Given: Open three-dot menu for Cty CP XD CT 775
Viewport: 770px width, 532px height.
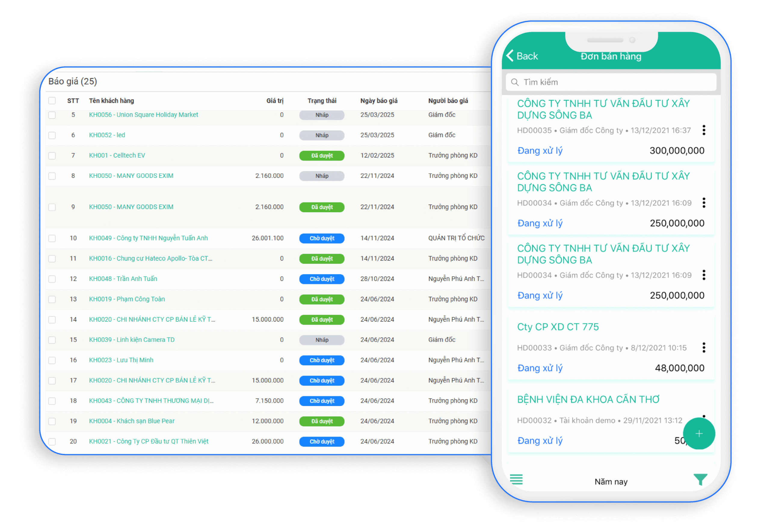Looking at the screenshot, I should coord(704,348).
